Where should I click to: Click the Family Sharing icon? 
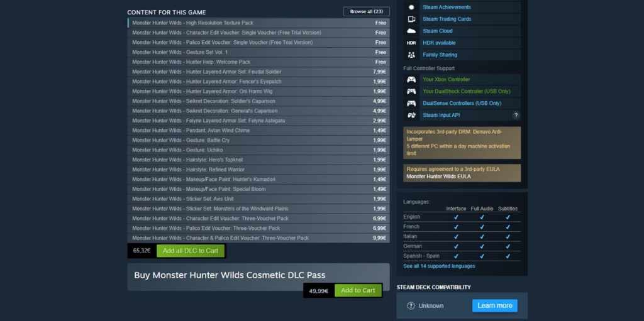[x=411, y=55]
